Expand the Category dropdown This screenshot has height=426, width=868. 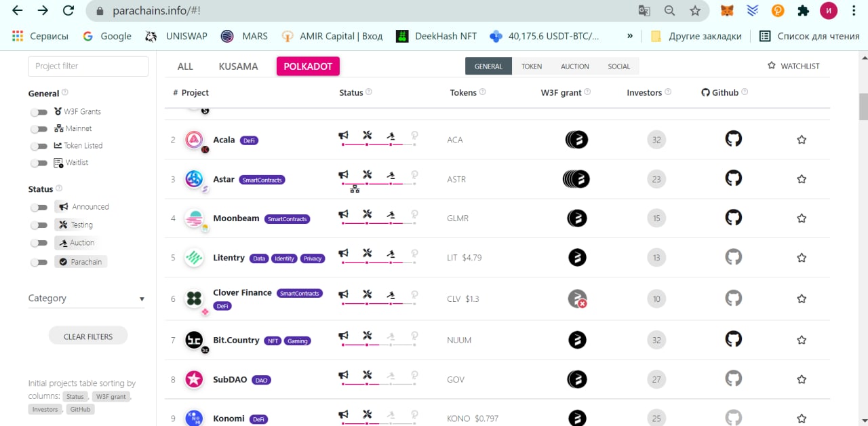click(86, 298)
